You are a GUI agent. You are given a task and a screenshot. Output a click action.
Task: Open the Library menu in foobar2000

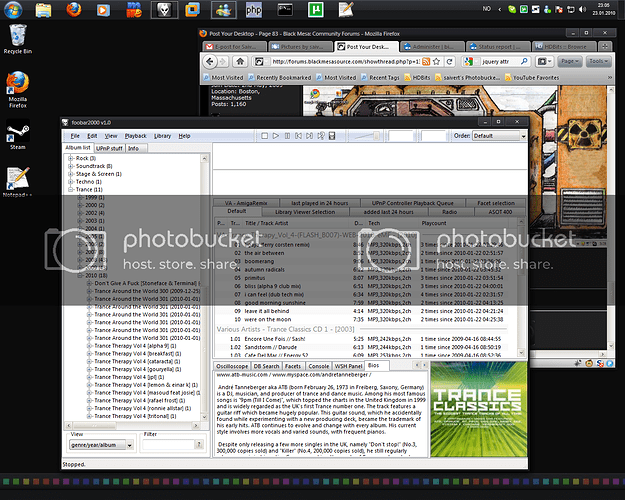(162, 135)
